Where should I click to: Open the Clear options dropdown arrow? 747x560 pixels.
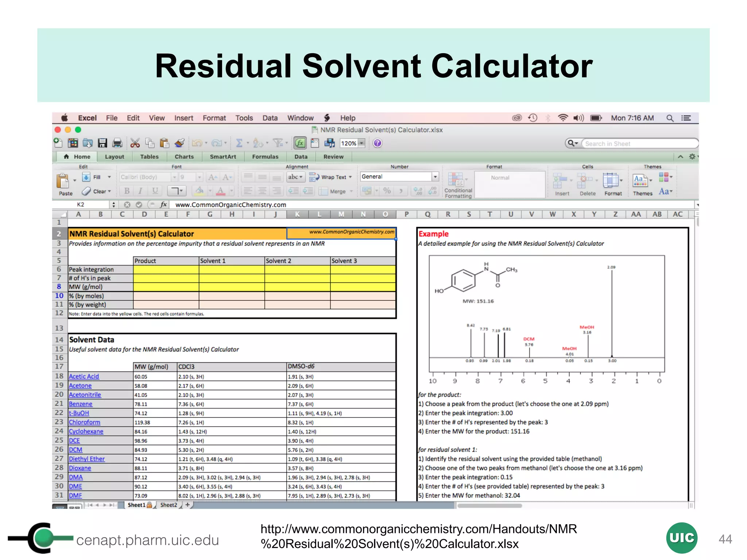pyautogui.click(x=109, y=191)
